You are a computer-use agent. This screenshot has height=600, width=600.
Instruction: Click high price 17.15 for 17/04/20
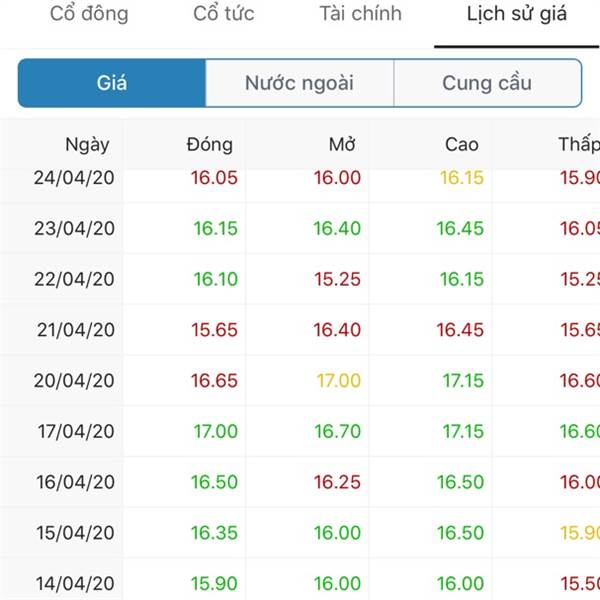click(463, 431)
